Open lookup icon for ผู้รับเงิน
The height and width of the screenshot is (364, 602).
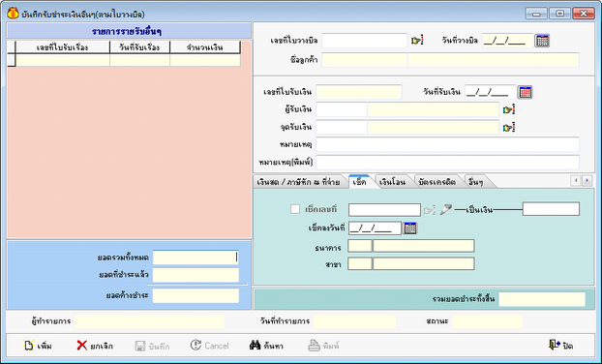coord(509,109)
